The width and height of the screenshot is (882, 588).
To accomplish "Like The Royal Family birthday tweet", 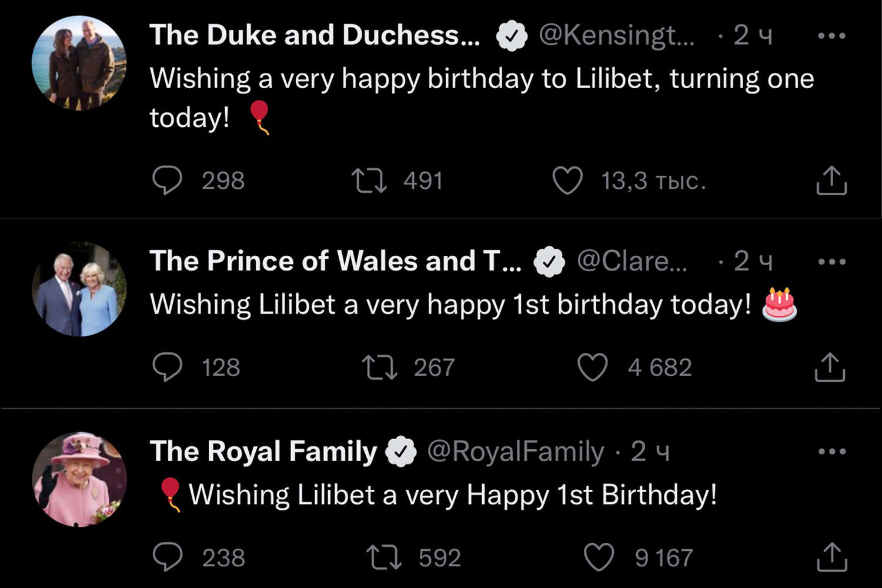I will (x=599, y=557).
